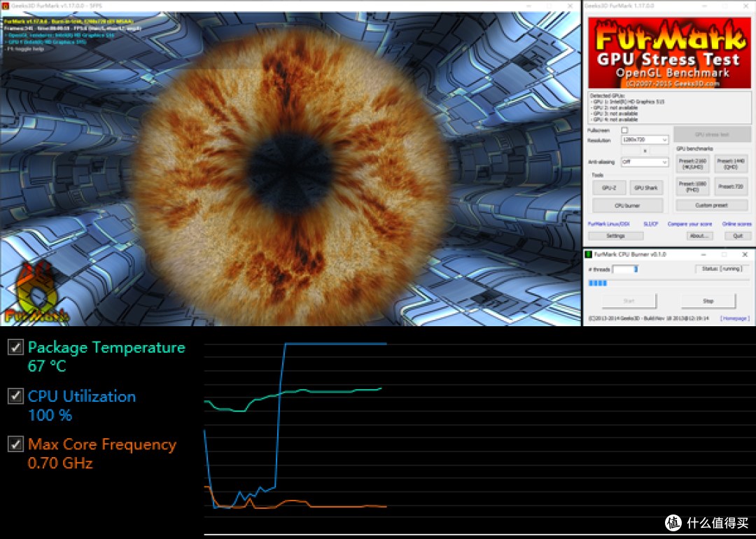Image resolution: width=756 pixels, height=539 pixels.
Task: Open the Online scores link
Action: 736,224
